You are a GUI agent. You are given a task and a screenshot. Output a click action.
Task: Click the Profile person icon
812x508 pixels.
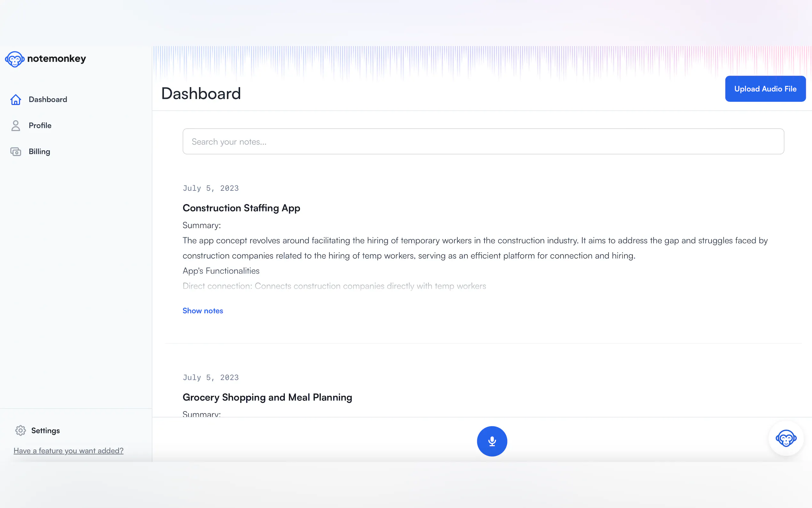point(15,126)
